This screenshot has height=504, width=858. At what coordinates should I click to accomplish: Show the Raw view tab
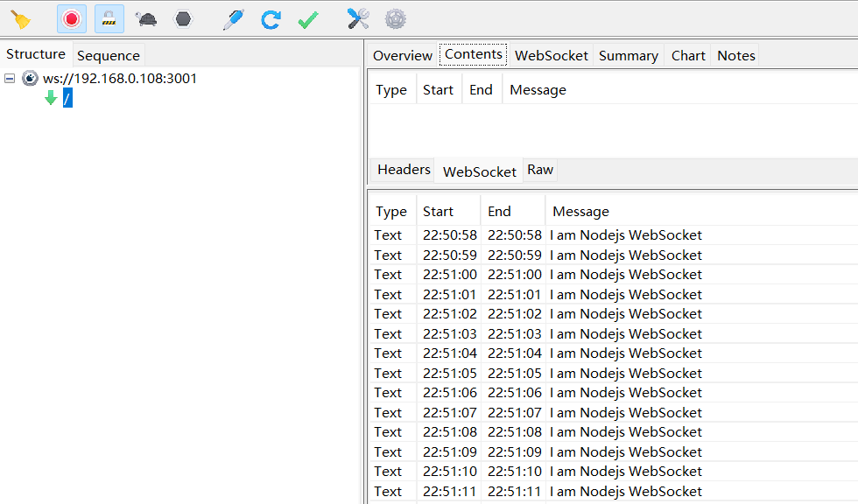(540, 170)
